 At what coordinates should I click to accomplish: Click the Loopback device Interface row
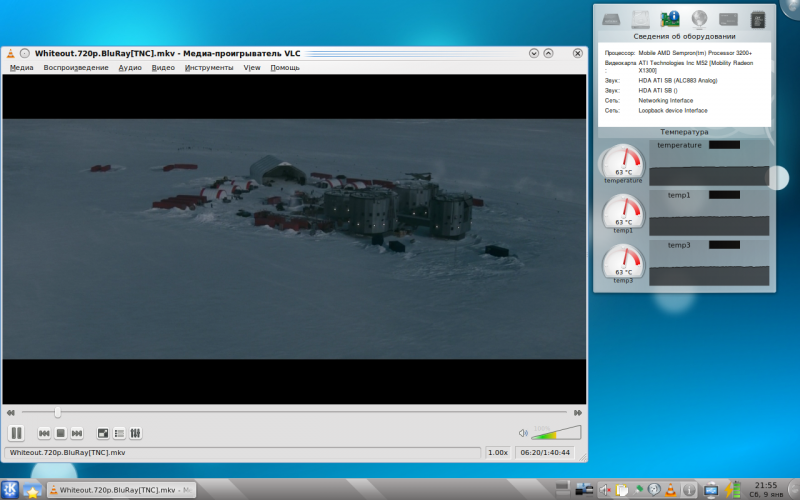(x=656, y=111)
